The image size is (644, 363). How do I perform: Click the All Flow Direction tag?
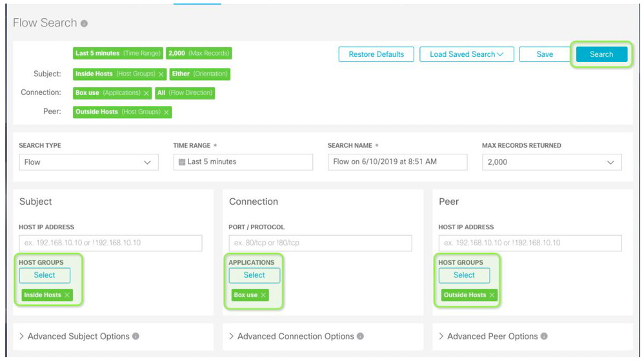tap(185, 93)
